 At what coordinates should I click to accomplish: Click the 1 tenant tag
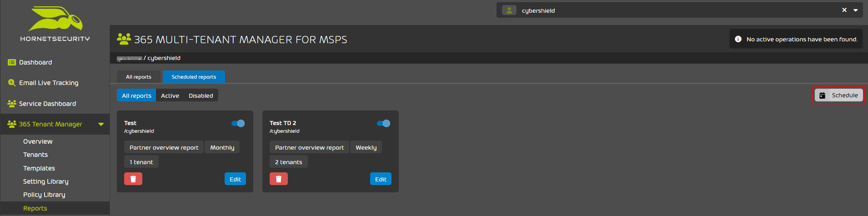141,162
